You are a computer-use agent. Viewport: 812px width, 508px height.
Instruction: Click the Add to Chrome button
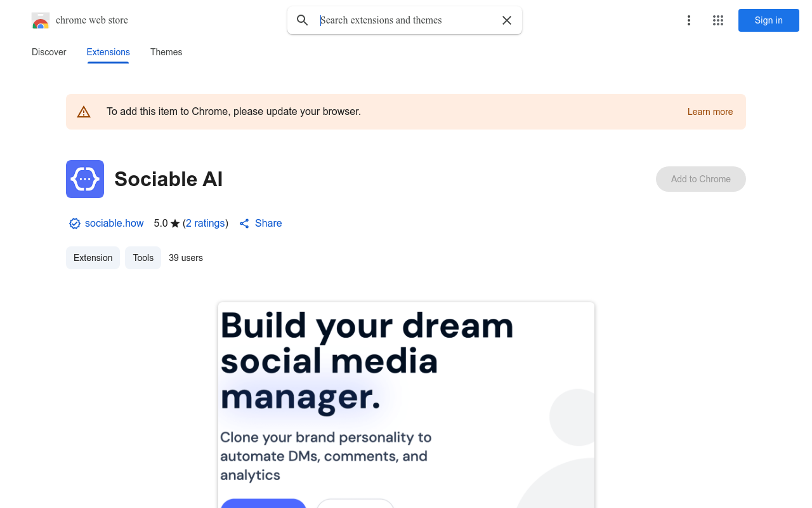coord(701,179)
